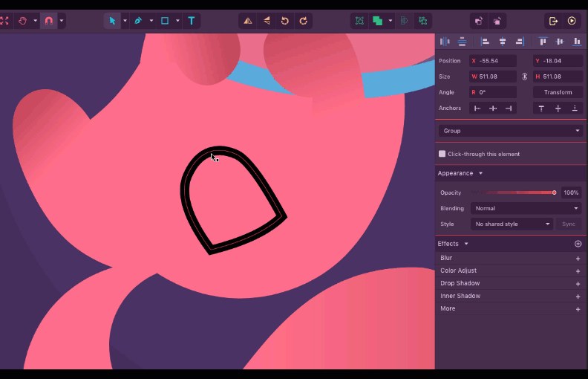Set the left anchor
Screen dimensions: 588x379
pos(477,108)
